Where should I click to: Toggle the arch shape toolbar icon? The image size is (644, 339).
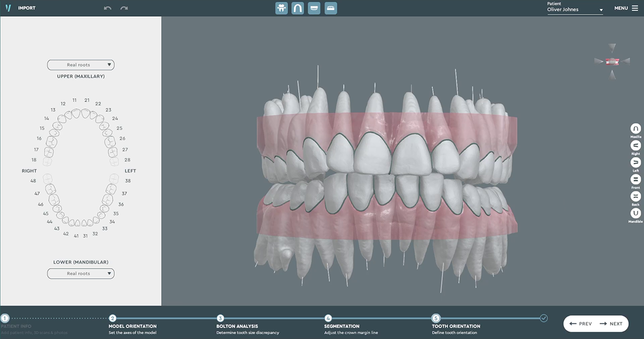pyautogui.click(x=297, y=8)
